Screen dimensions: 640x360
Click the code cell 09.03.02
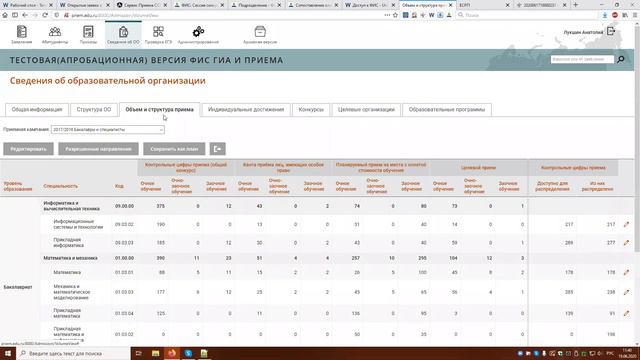[x=124, y=224]
